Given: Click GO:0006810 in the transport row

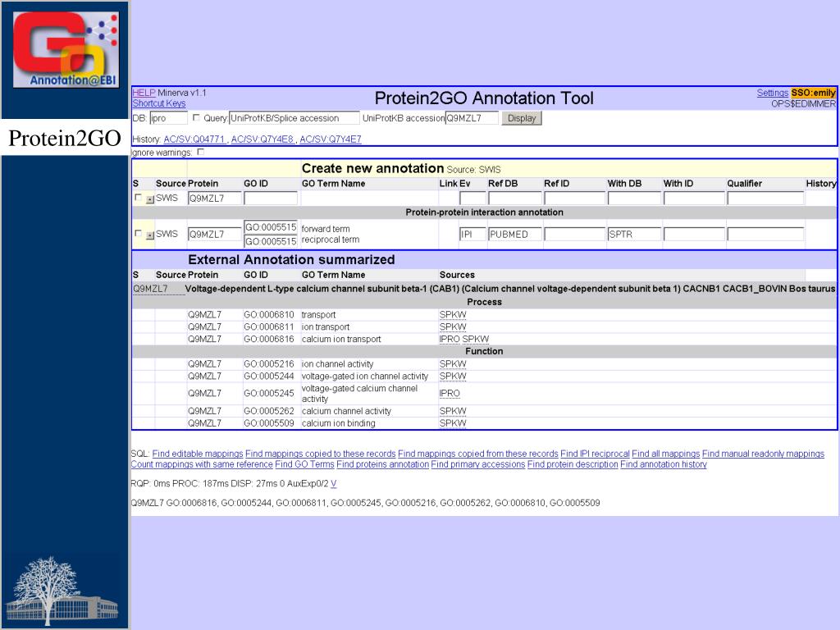Looking at the screenshot, I should click(269, 315).
